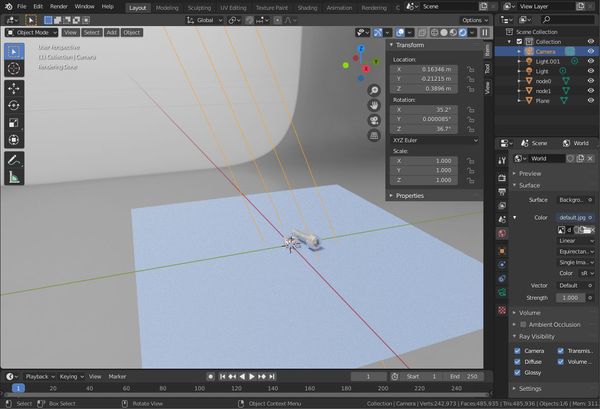The width and height of the screenshot is (600, 409).
Task: Uncheck the Glossy ray visibility checkbox
Action: (517, 372)
